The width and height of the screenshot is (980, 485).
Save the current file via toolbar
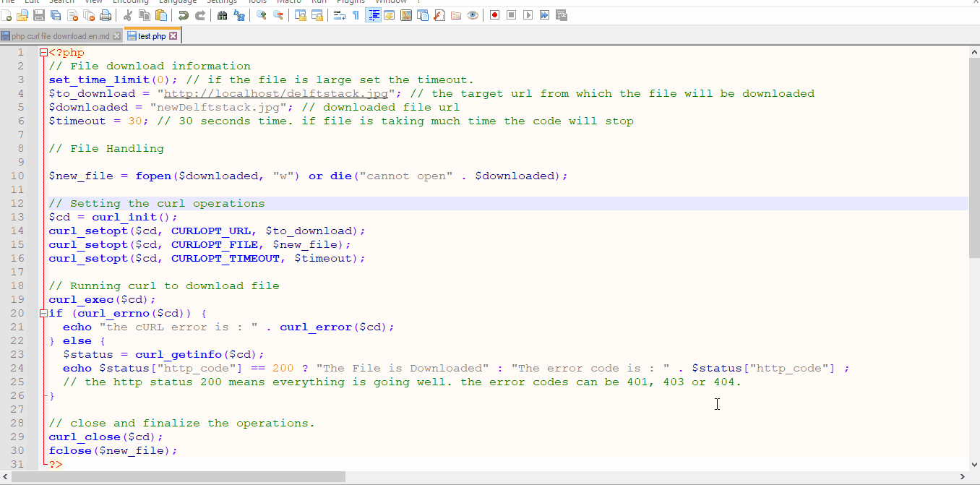[39, 15]
